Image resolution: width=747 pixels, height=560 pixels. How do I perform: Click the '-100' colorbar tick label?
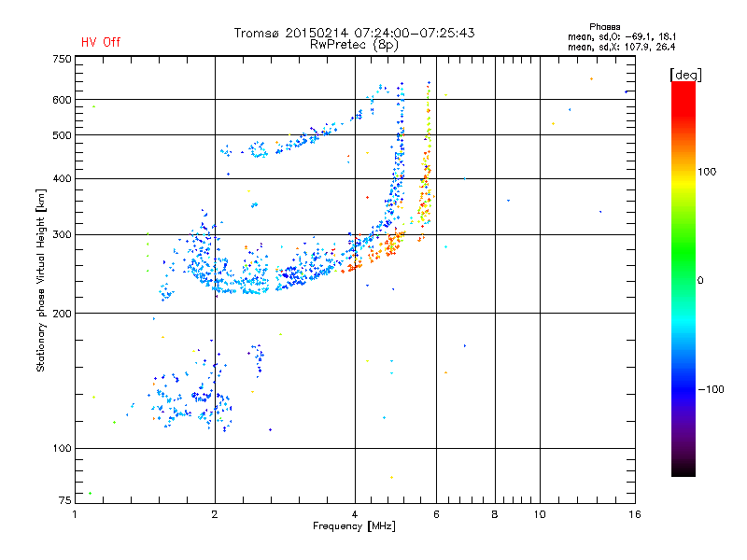[711, 389]
